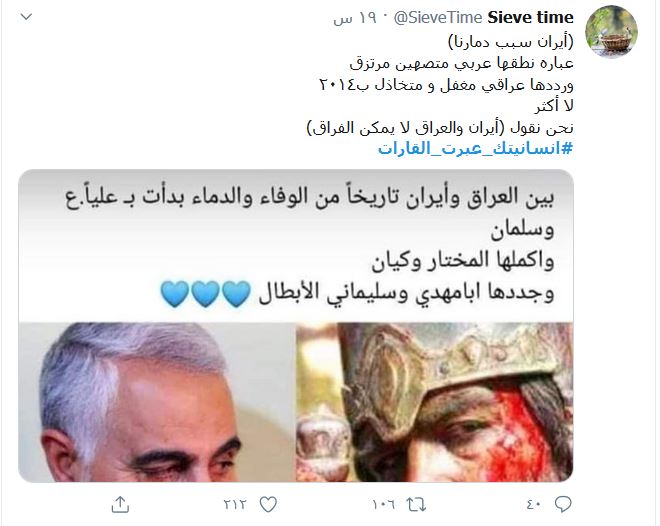The image size is (660, 526).
Task: Open the @SieveTime handle link
Action: point(438,18)
